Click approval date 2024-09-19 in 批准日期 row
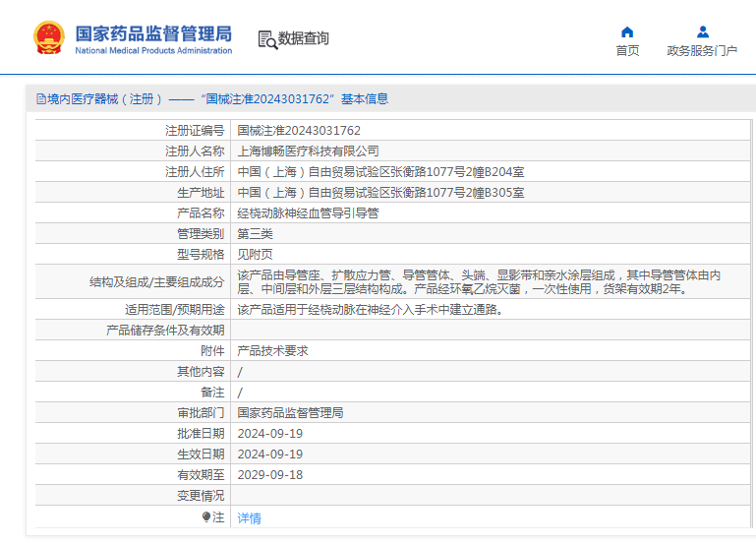 pos(270,434)
